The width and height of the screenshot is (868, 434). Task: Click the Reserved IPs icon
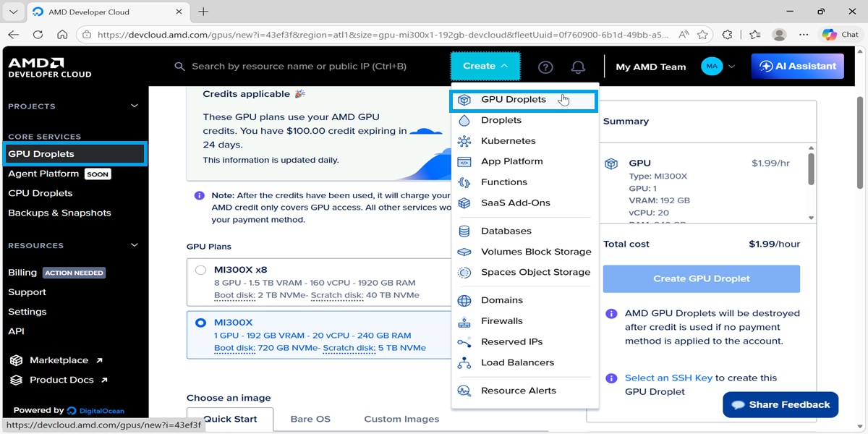[x=464, y=342]
